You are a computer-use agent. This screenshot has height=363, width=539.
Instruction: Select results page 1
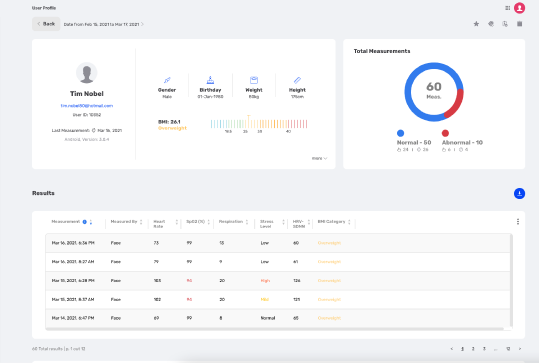462,349
